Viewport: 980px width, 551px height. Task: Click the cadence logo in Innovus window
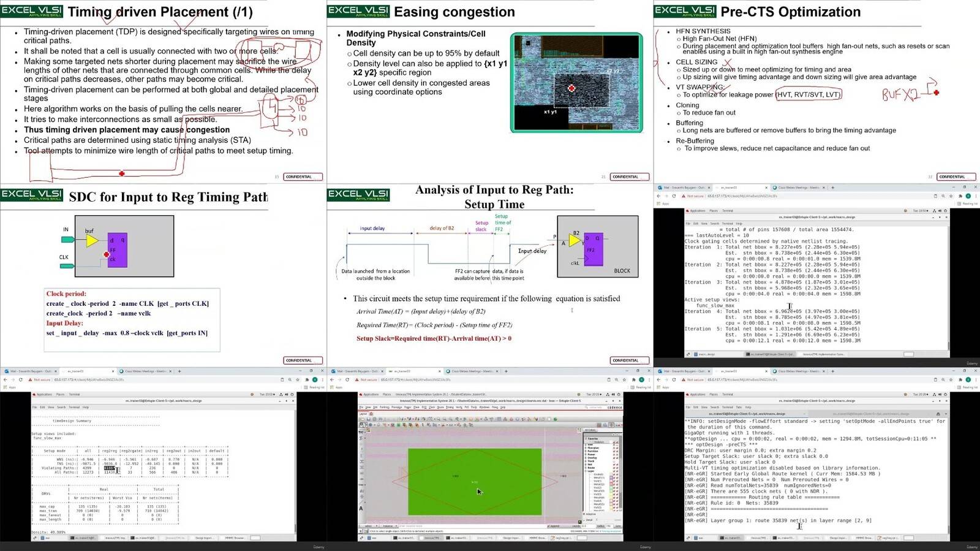614,407
